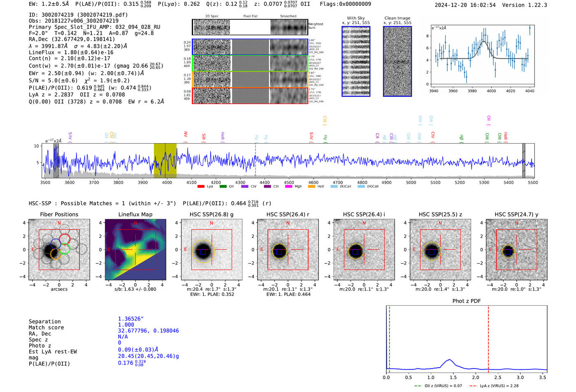Click the Separation value 1.36526"
This screenshot has width=576, height=392.
coord(131,319)
